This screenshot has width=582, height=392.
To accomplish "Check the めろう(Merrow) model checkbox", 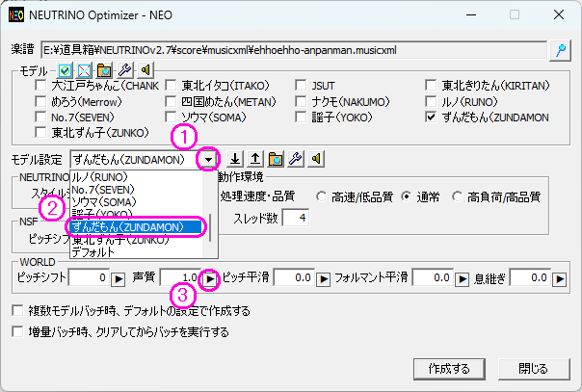I will click(40, 101).
